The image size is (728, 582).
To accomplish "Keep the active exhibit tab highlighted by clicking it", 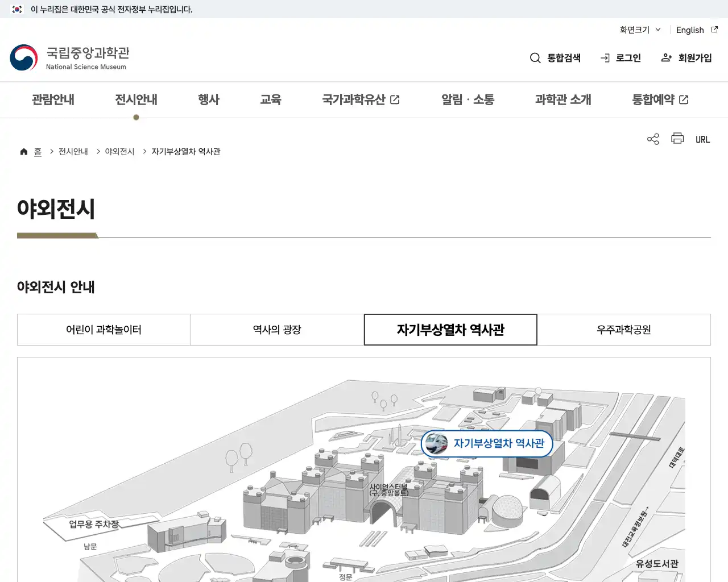I will [x=450, y=330].
